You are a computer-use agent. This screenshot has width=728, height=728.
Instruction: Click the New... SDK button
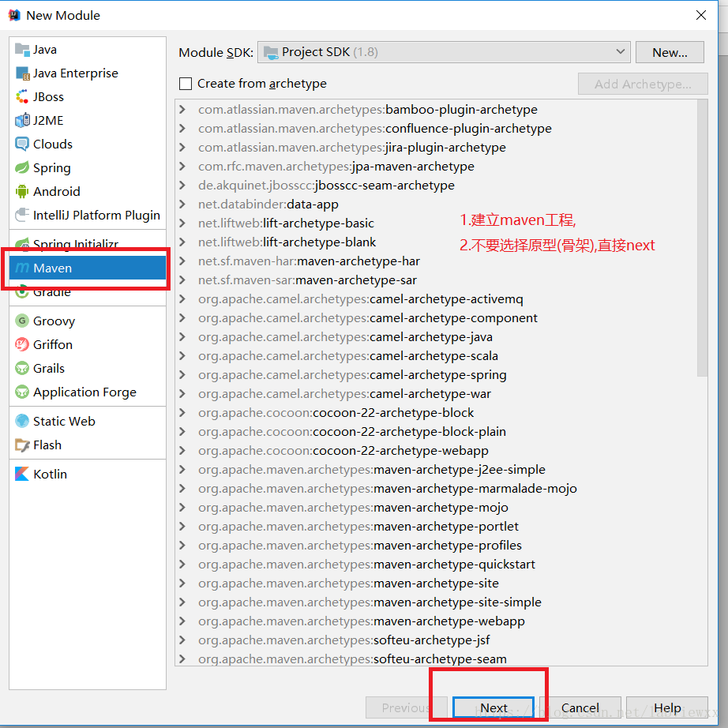[x=670, y=52]
